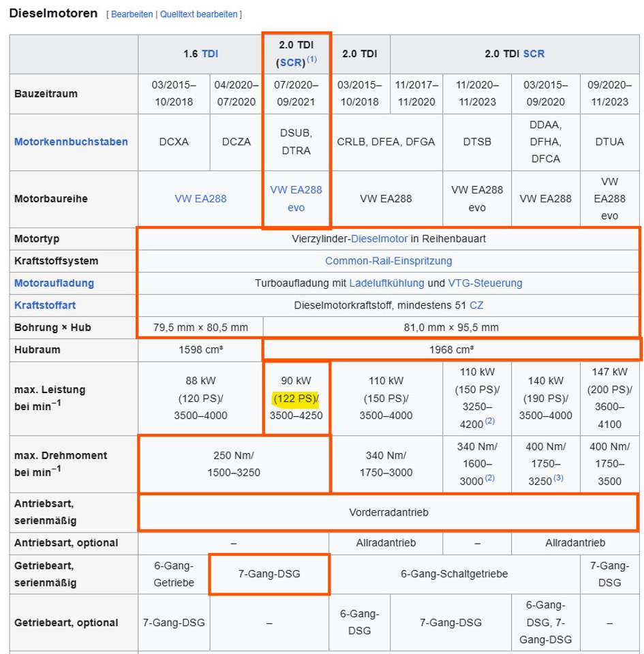Open the VW EA288 evo link
The height and width of the screenshot is (654, 644).
tap(296, 198)
